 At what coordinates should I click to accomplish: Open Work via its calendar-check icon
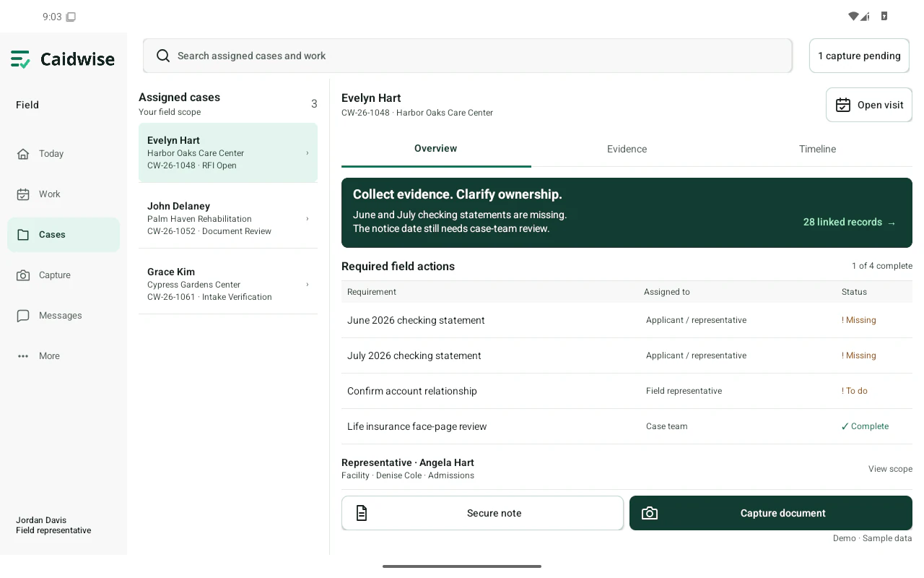pyautogui.click(x=23, y=194)
